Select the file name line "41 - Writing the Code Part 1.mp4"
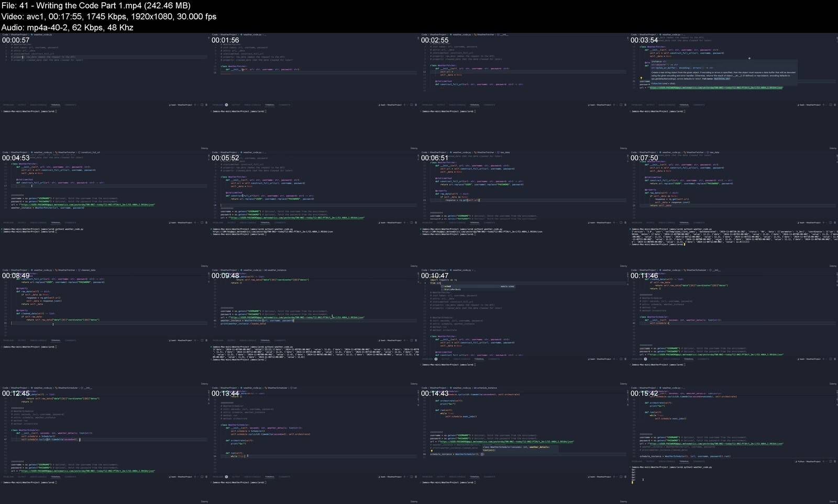The height and width of the screenshot is (504, 838). coord(96,5)
